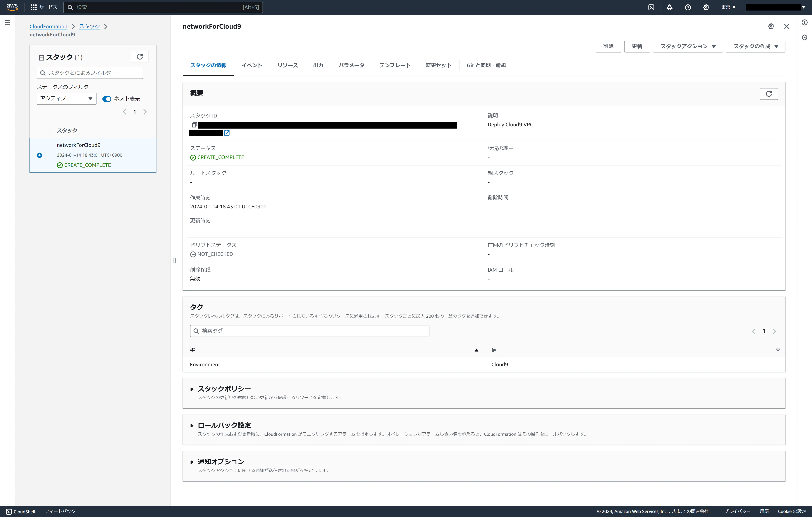This screenshot has width=812, height=517.
Task: Go to previous page of tags
Action: [x=754, y=331]
